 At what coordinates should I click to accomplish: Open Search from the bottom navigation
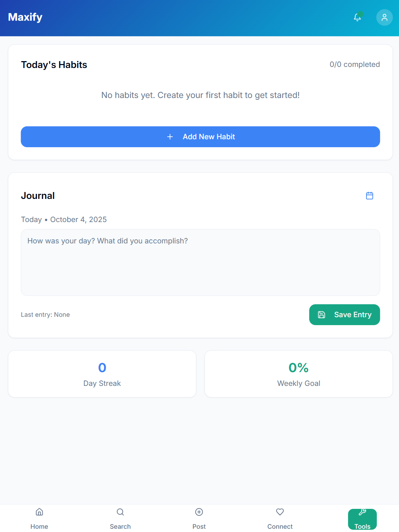pos(120,517)
